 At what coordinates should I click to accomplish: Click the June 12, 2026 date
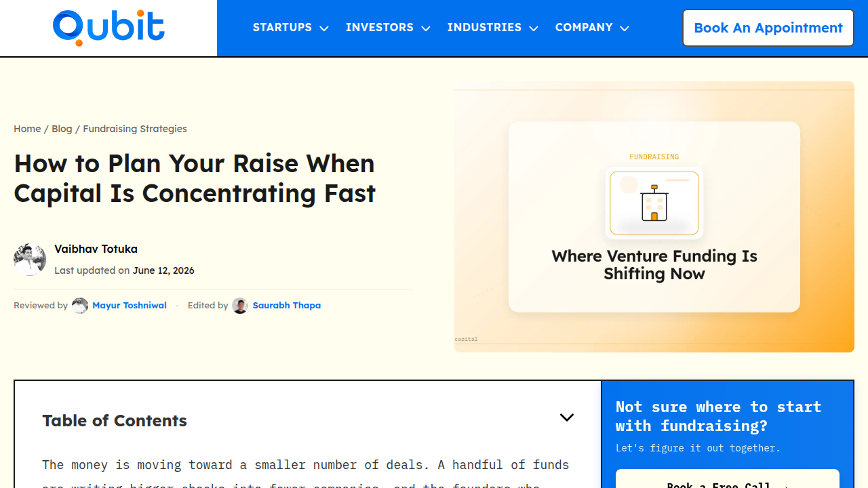click(163, 270)
